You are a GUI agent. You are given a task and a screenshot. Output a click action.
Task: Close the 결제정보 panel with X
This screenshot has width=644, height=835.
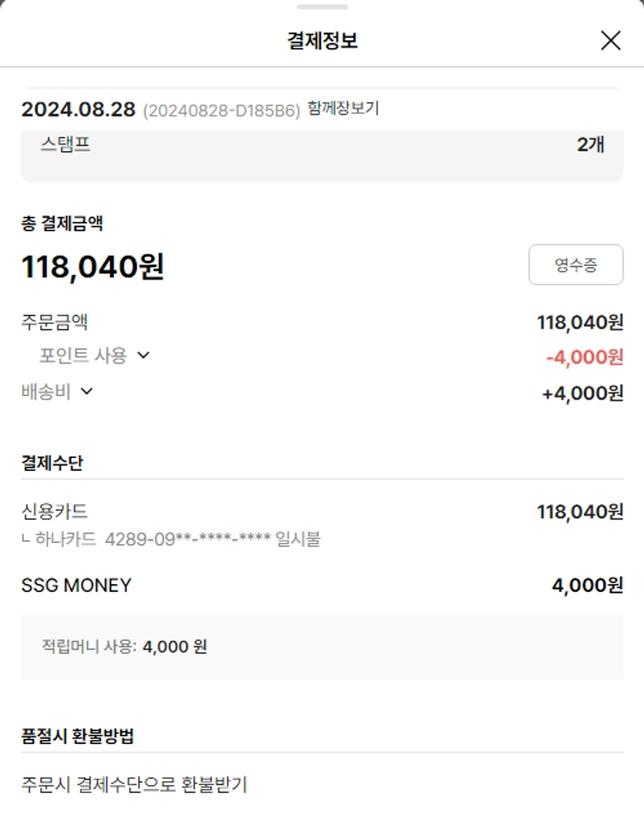(611, 40)
